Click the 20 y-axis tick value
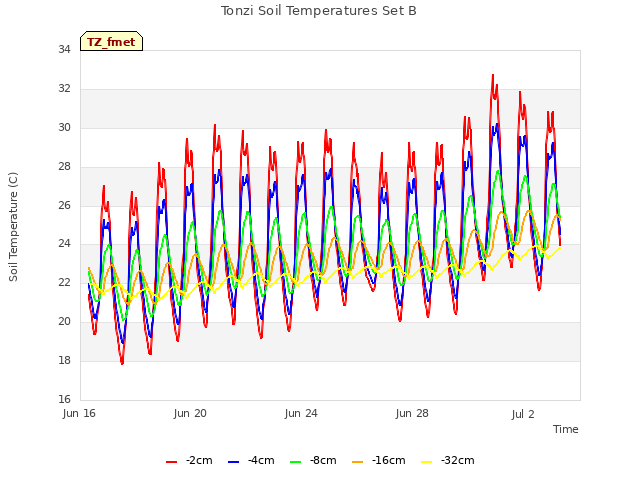The height and width of the screenshot is (480, 640). tap(64, 322)
